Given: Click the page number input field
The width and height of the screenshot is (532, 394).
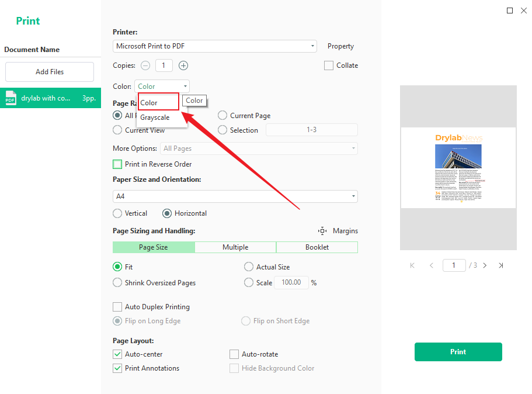Looking at the screenshot, I should tap(454, 265).
